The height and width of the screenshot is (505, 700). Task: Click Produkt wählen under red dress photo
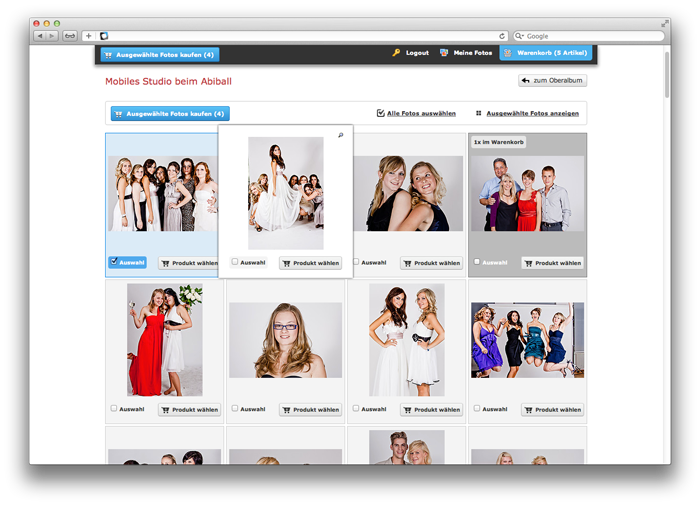coord(190,409)
